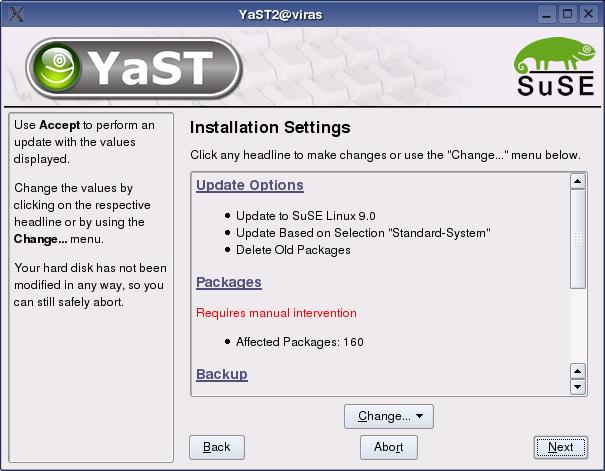
Task: Click the 'Installation Settings' heading
Action: pyautogui.click(x=270, y=127)
